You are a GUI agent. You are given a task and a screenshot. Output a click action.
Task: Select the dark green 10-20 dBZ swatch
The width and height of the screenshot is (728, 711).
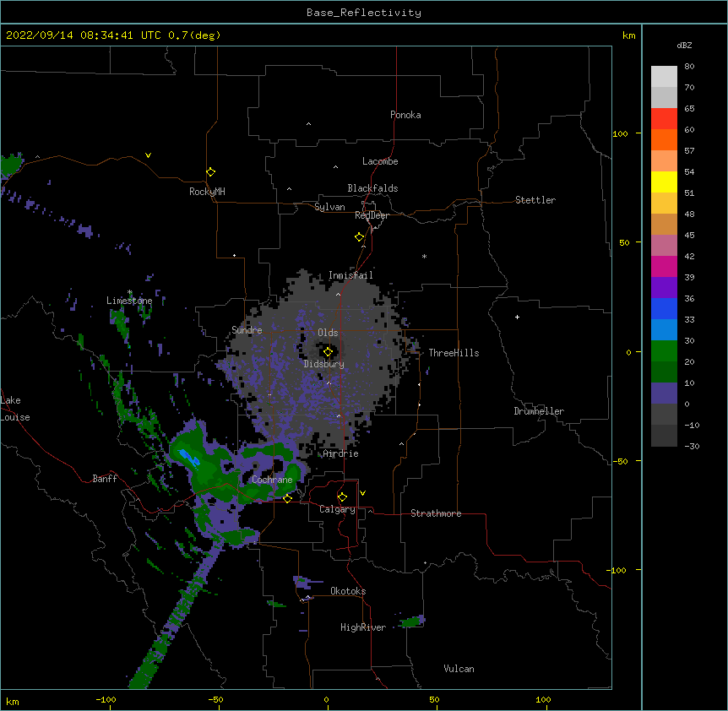tap(664, 372)
